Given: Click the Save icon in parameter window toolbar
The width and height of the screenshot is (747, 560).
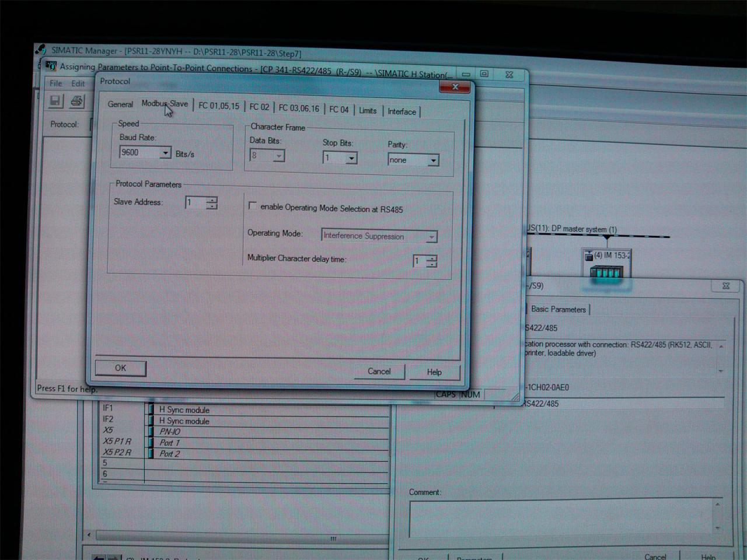Looking at the screenshot, I should 55,101.
